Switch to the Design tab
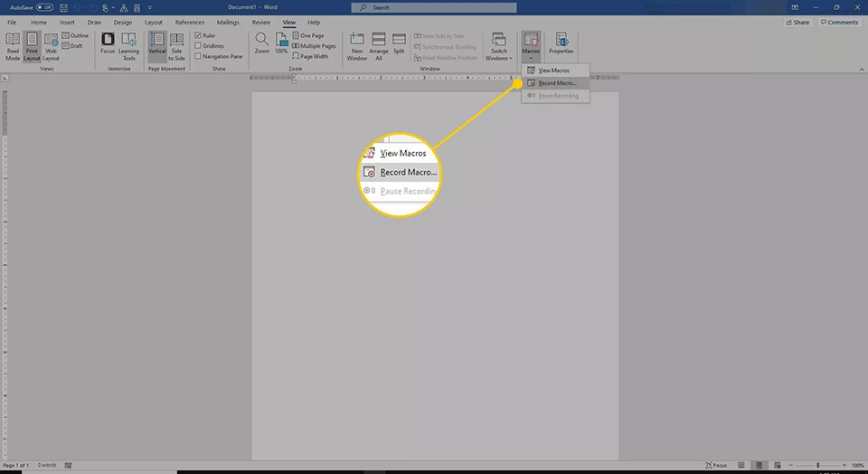This screenshot has width=868, height=474. (122, 22)
